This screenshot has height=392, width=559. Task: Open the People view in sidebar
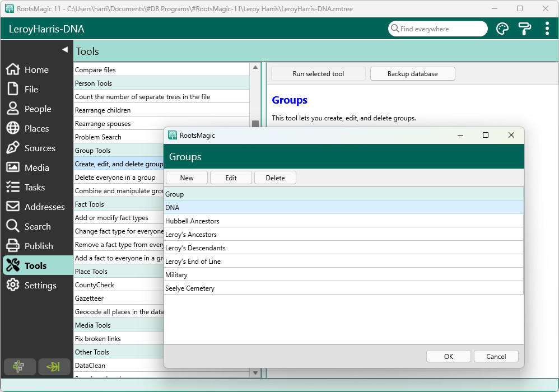[x=37, y=109]
